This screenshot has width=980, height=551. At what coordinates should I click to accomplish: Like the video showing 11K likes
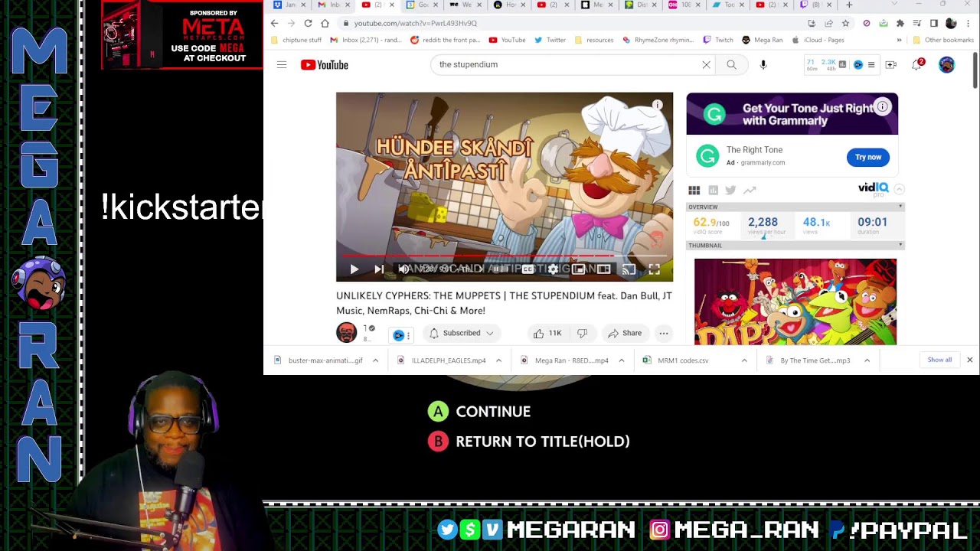click(547, 333)
